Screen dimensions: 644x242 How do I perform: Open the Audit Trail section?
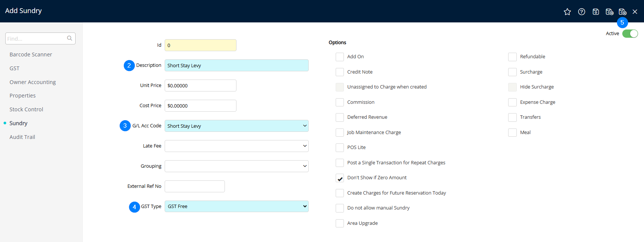(22, 137)
